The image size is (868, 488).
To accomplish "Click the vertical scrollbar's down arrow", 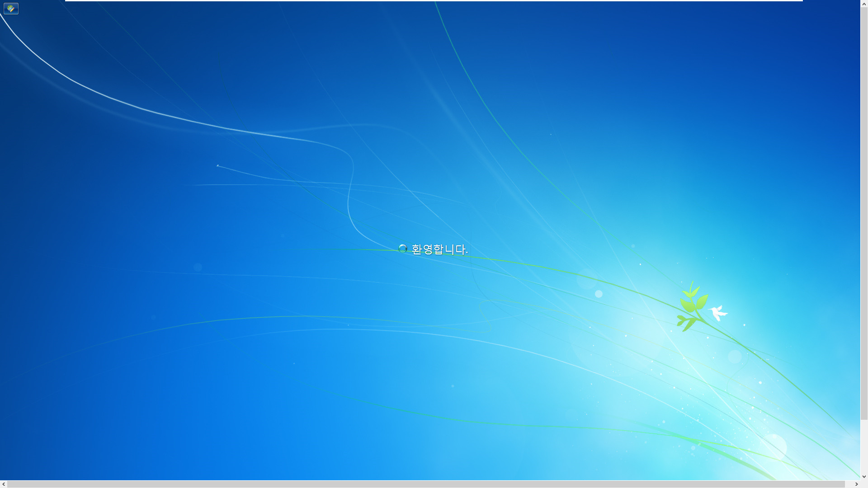I will point(864,476).
